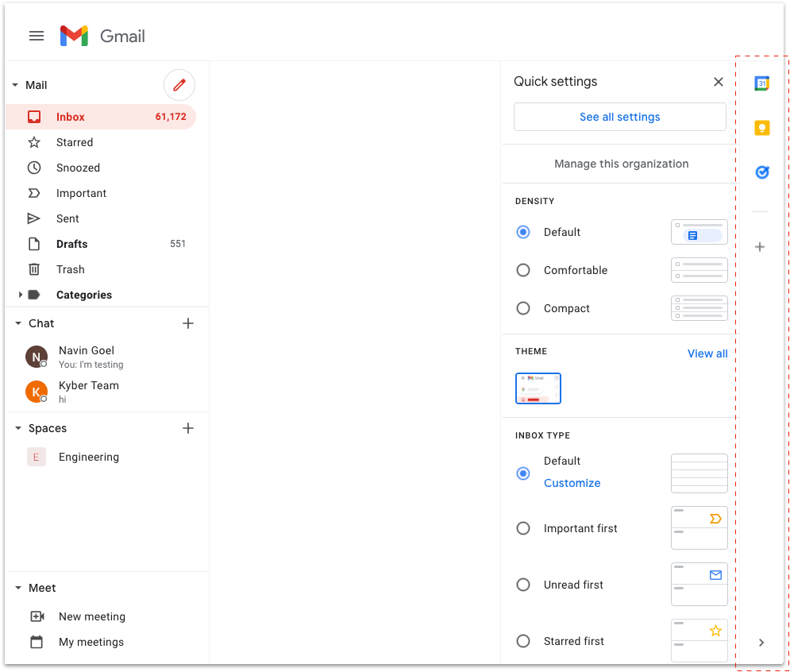This screenshot has width=790, height=672.
Task: Click the Snoozed clock icon
Action: click(x=34, y=168)
